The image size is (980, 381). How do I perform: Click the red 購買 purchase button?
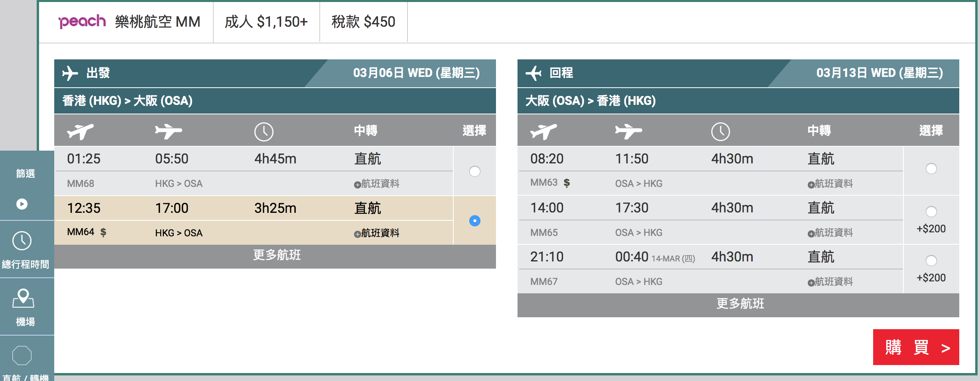point(916,347)
